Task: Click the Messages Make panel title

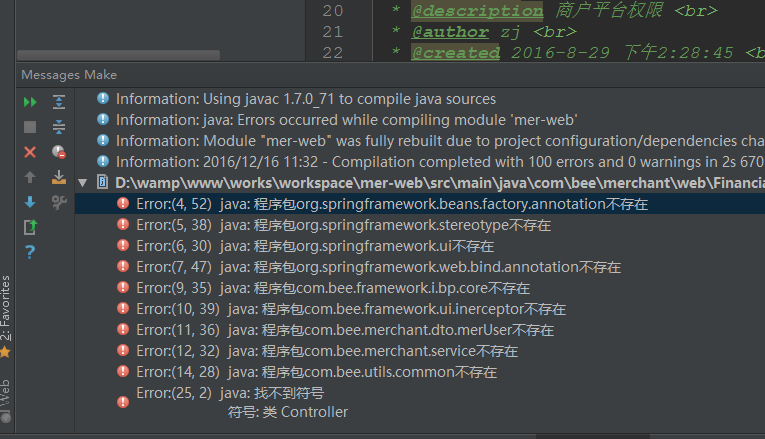Action: [x=69, y=75]
